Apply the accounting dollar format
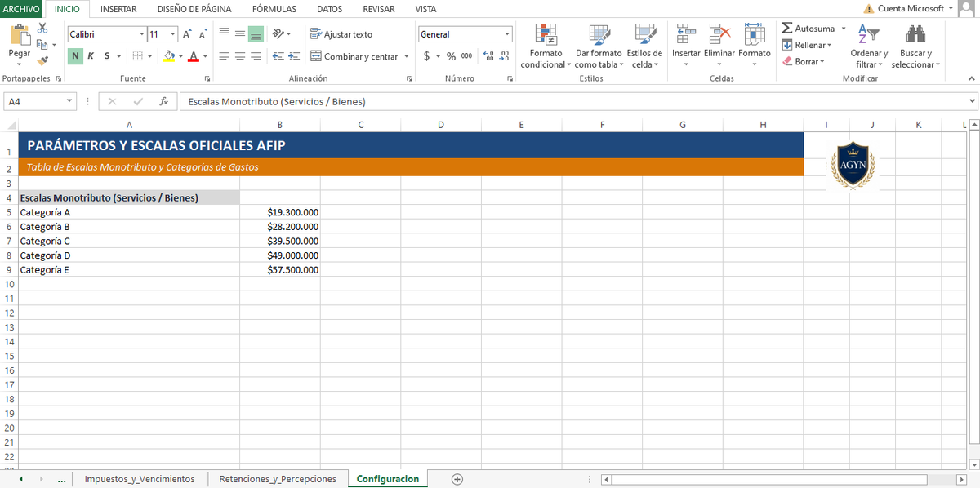The image size is (980, 488). click(426, 56)
